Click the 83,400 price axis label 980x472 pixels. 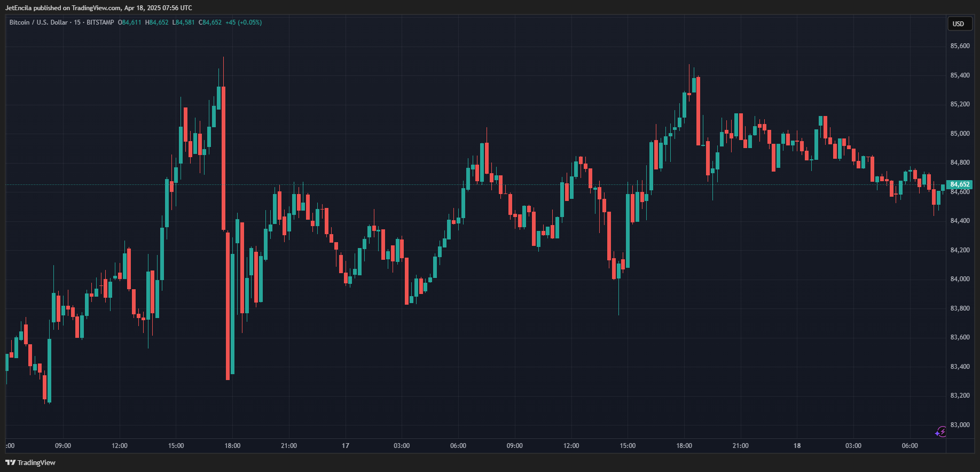(x=960, y=367)
